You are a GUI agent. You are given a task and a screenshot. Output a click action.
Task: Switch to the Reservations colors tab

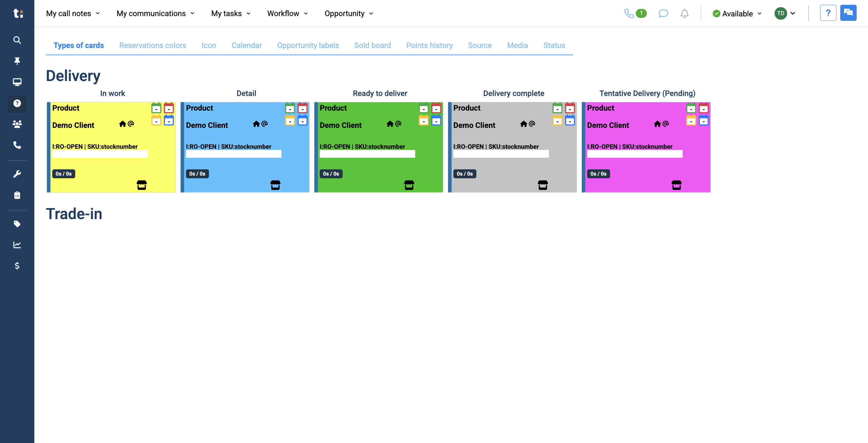153,45
